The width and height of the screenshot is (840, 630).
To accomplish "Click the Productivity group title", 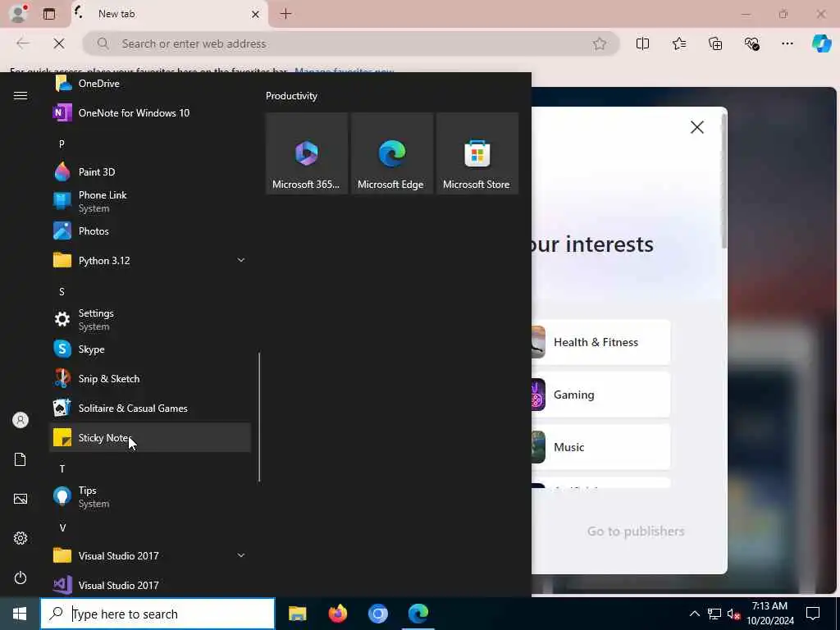I will point(291,96).
